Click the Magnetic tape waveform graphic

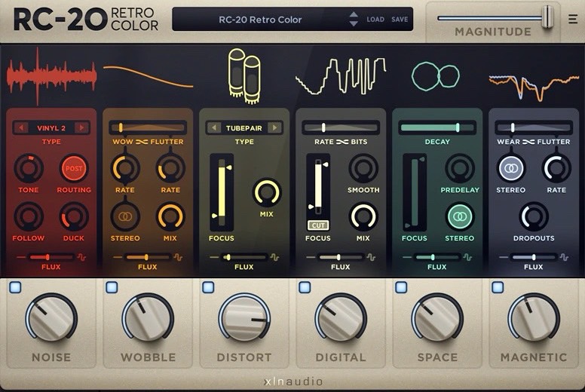tap(534, 87)
